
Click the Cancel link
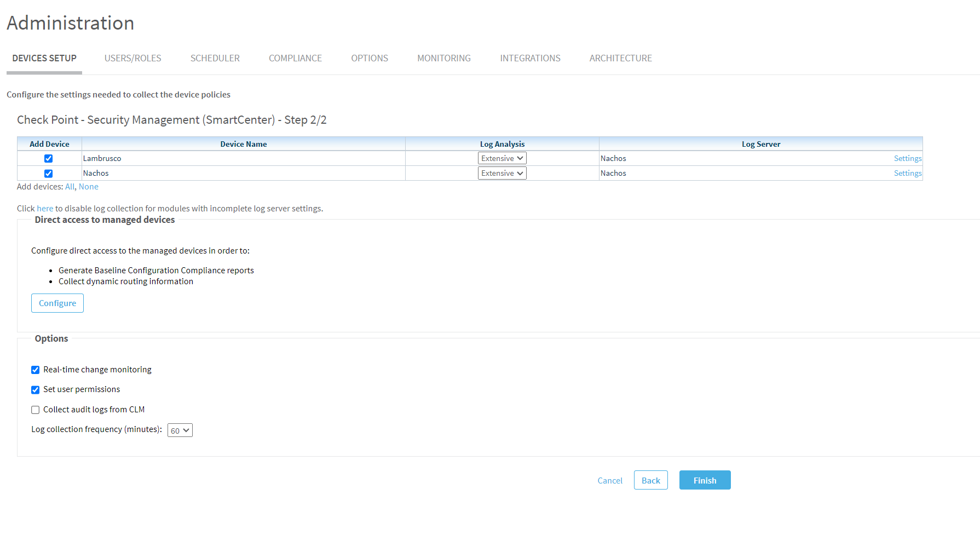pyautogui.click(x=610, y=481)
